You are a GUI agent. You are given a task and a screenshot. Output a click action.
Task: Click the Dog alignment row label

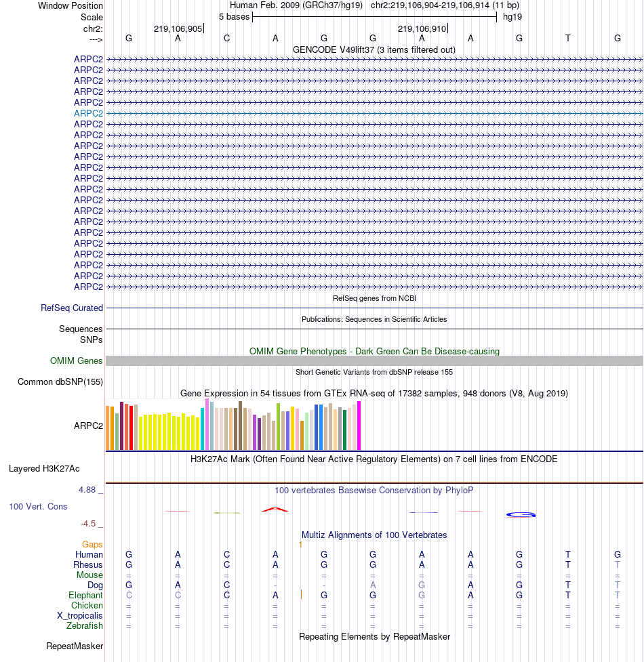[95, 585]
